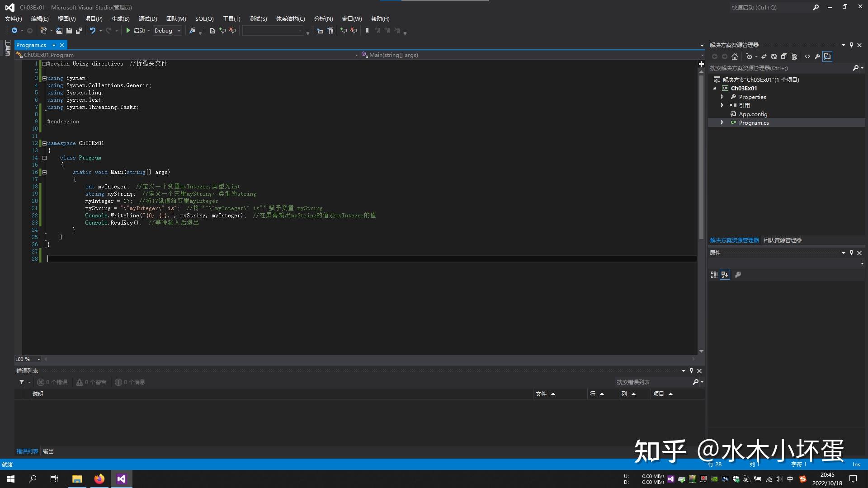Expand the Properties node in solution tree

point(722,97)
